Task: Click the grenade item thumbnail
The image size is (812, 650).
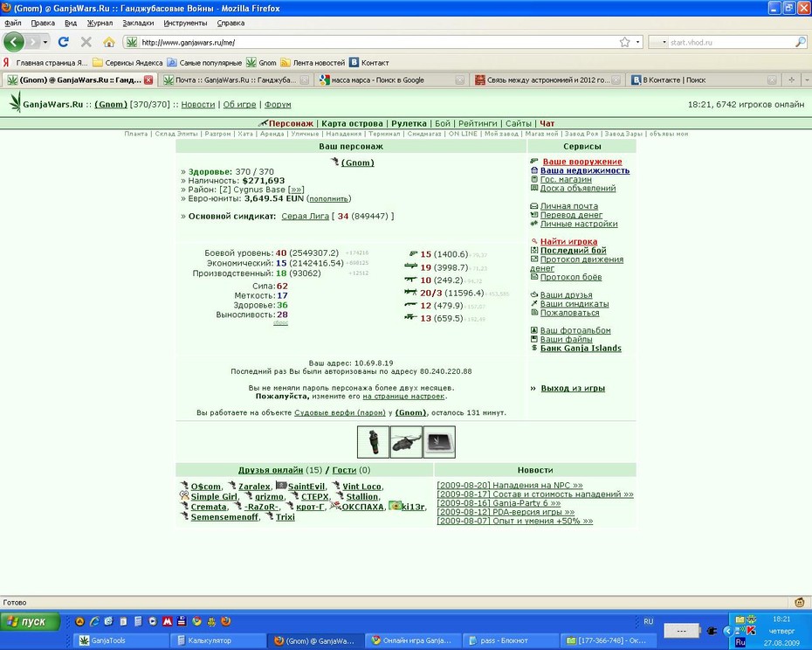Action: click(x=373, y=442)
